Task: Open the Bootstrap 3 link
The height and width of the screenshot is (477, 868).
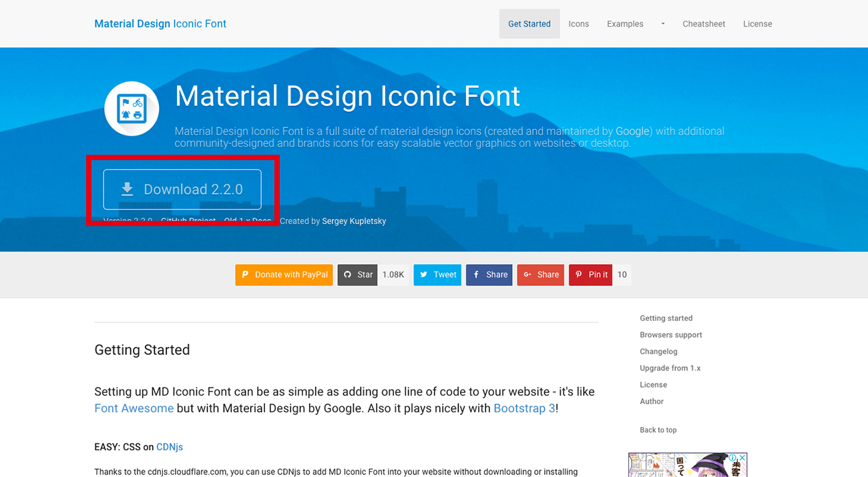Action: coord(524,408)
